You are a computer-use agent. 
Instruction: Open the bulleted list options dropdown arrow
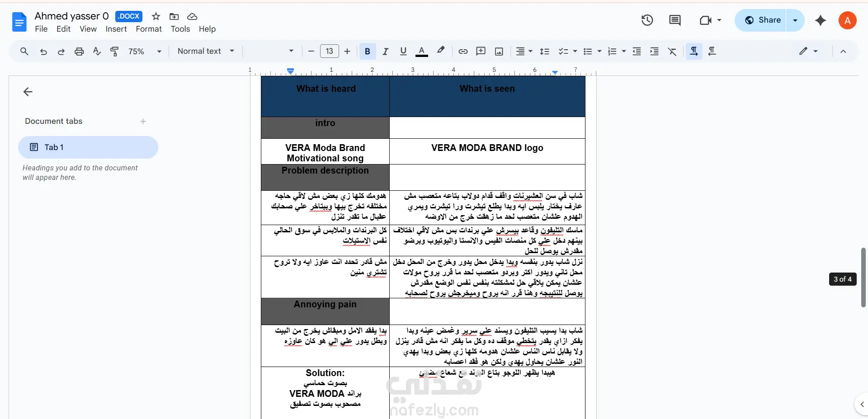(599, 52)
